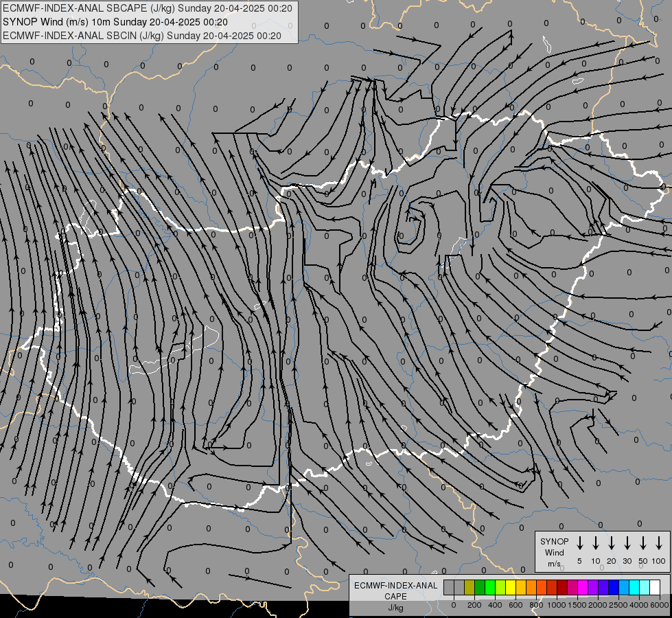
Task: Click the 'ECMWF-INDEX-ANAL SBCIN (J/kg)' title line
Action: pyautogui.click(x=142, y=36)
